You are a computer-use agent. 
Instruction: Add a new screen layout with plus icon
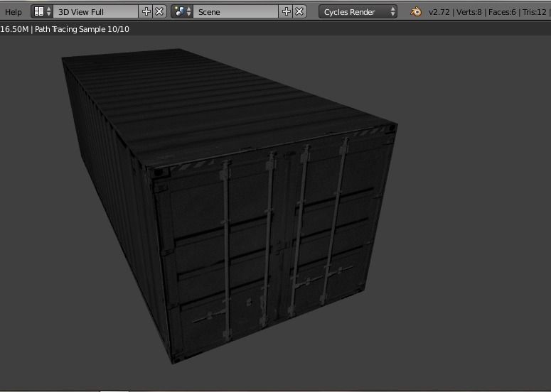(x=146, y=11)
